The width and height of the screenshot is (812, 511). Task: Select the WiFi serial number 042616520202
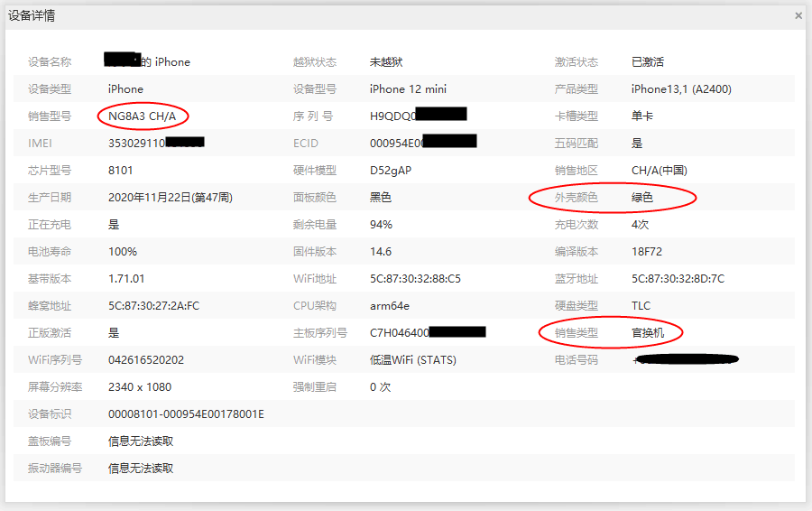[x=146, y=360]
